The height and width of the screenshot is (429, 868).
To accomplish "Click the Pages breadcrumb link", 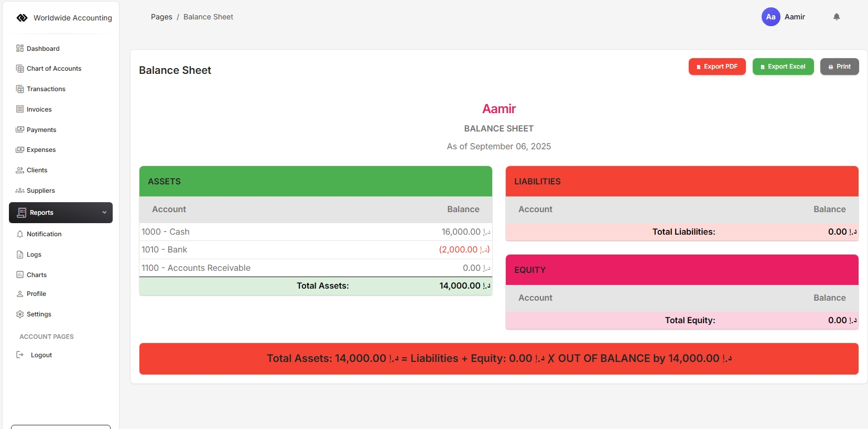I will [x=161, y=17].
